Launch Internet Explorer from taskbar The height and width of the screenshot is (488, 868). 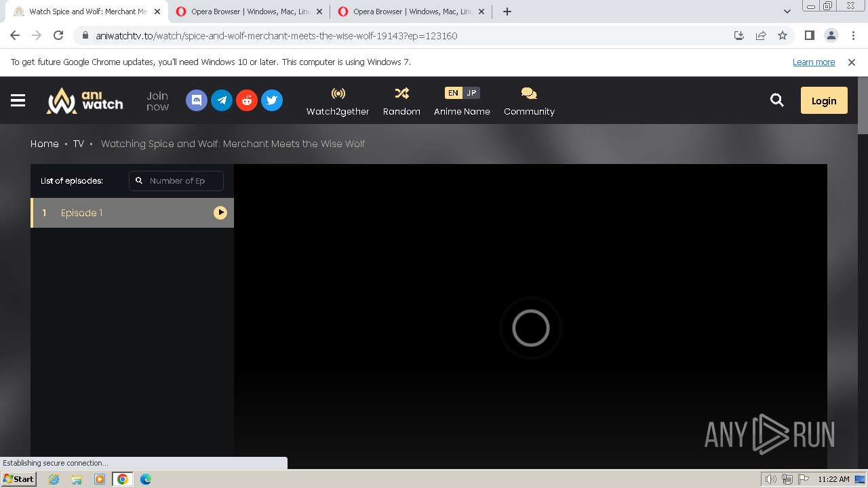point(54,479)
